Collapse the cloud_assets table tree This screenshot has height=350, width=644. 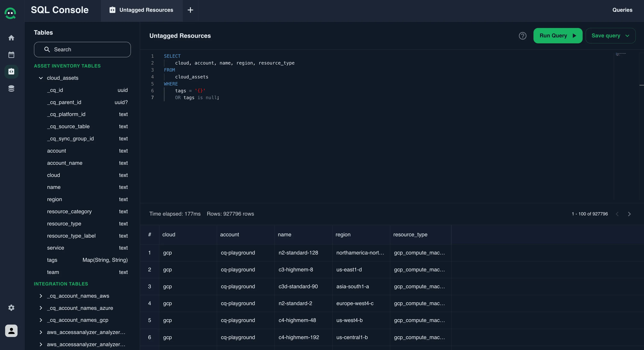(x=41, y=78)
